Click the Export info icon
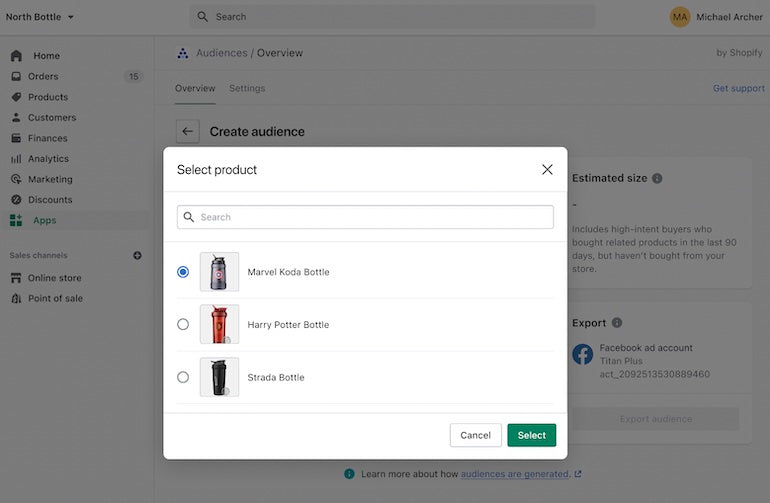 coord(617,323)
